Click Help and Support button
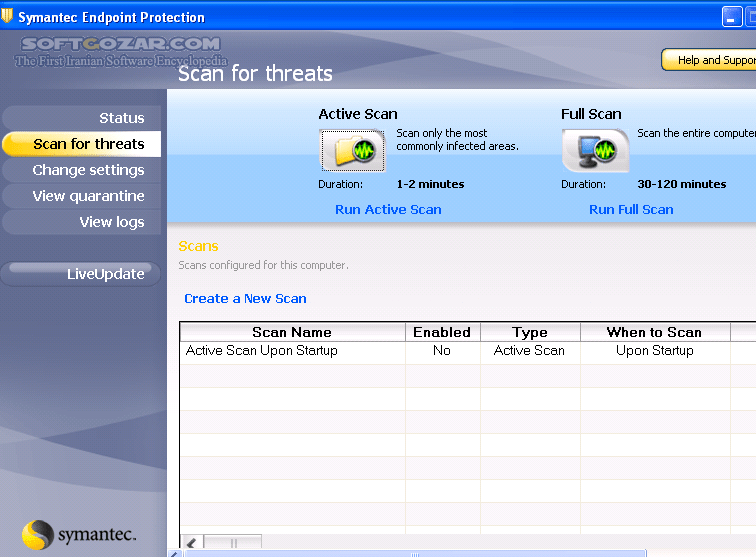This screenshot has height=557, width=756. (709, 60)
